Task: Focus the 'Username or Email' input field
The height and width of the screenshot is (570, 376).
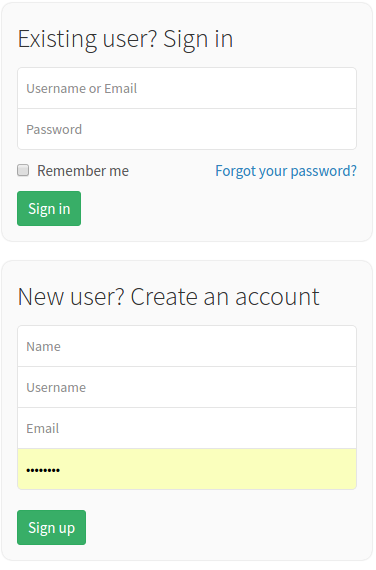Action: click(187, 88)
